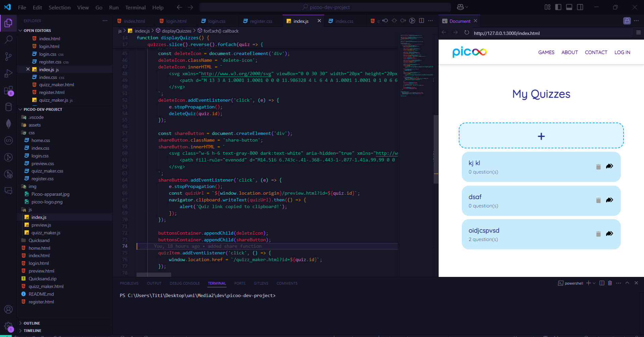Screen dimensions: 644x337
Task: Click the add new quiz plus button
Action: tap(541, 136)
